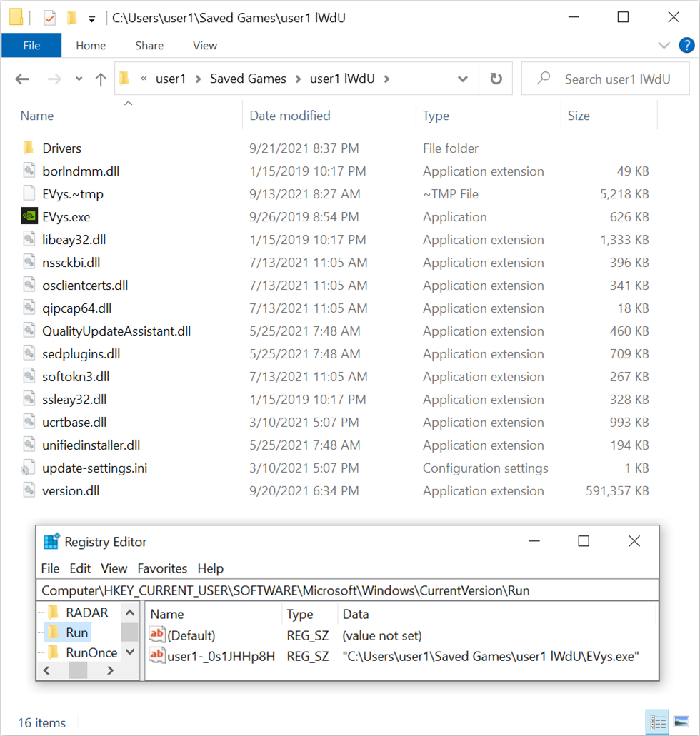This screenshot has width=700, height=736.
Task: Click the registry Data column header
Action: (356, 614)
